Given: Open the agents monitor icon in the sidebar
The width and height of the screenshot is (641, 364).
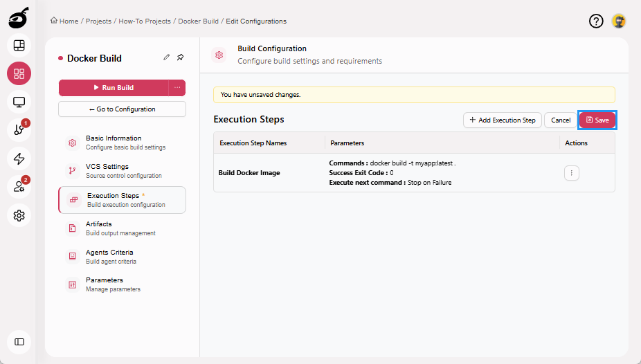Looking at the screenshot, I should click(x=19, y=102).
